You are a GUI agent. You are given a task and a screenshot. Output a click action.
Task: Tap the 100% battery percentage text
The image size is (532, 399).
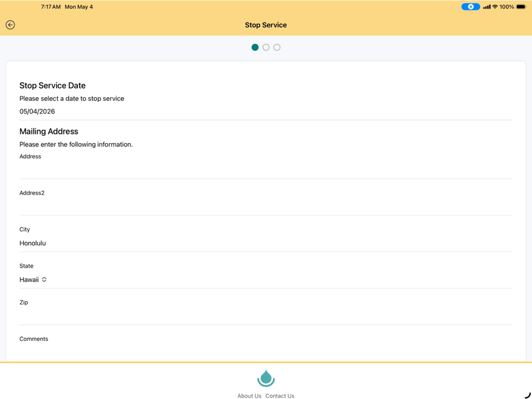506,7
